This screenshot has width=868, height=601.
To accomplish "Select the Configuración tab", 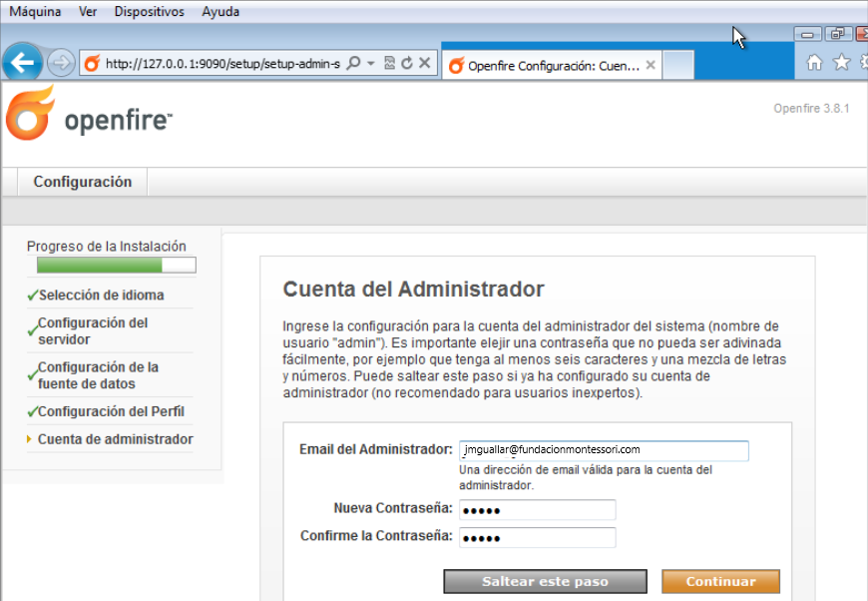I will pos(83,182).
